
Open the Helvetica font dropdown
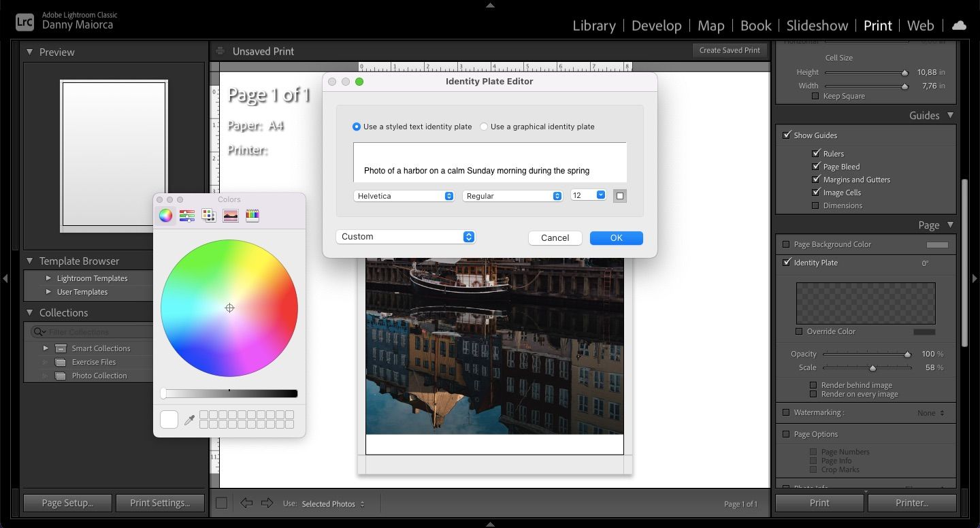coord(404,196)
